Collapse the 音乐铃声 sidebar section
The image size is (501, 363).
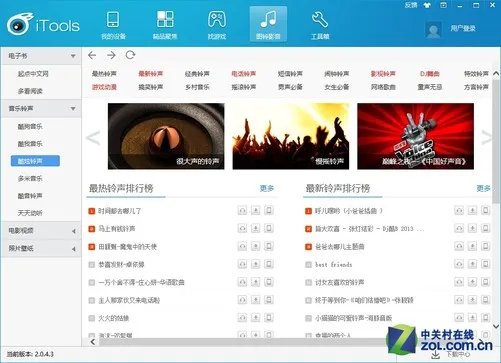tap(73, 109)
